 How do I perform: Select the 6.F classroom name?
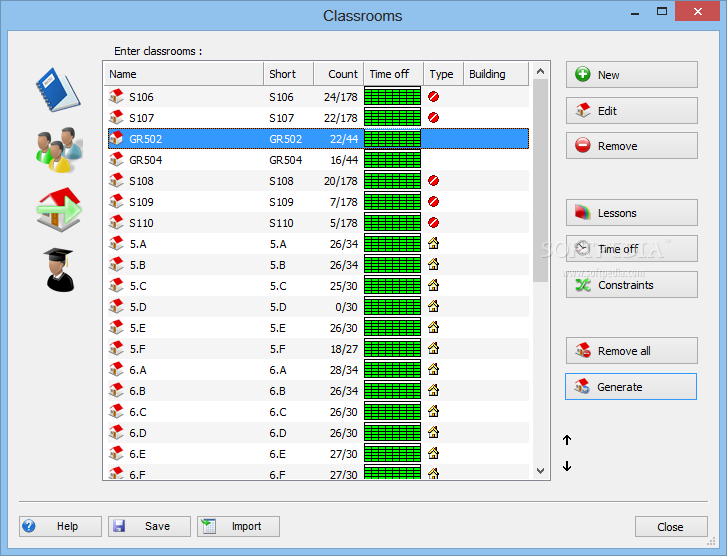[137, 475]
